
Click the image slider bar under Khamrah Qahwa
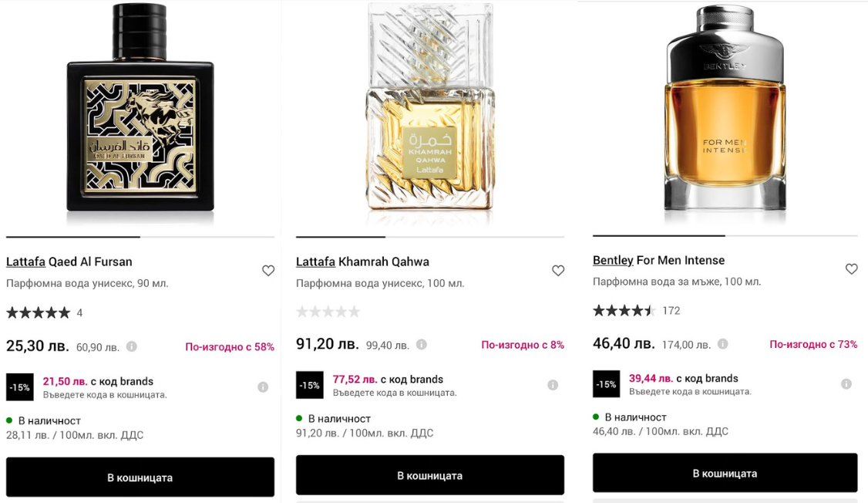(x=429, y=237)
